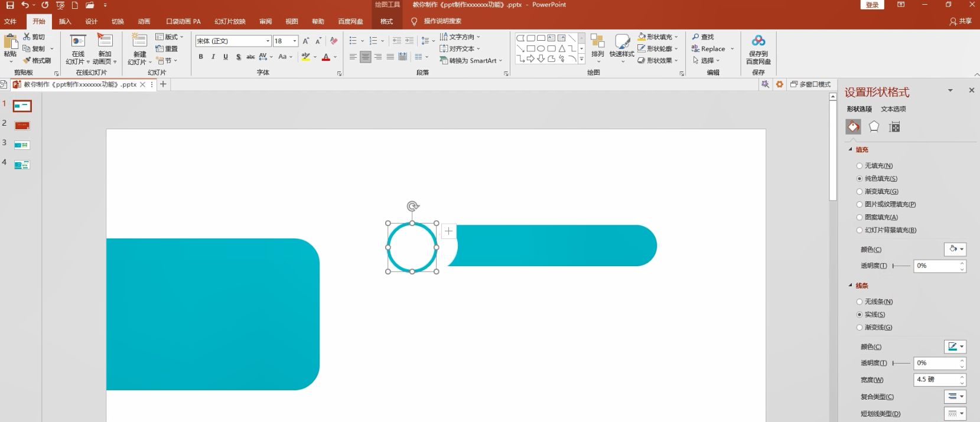Open the line Color picker button
The height and width of the screenshot is (422, 980).
(x=955, y=346)
